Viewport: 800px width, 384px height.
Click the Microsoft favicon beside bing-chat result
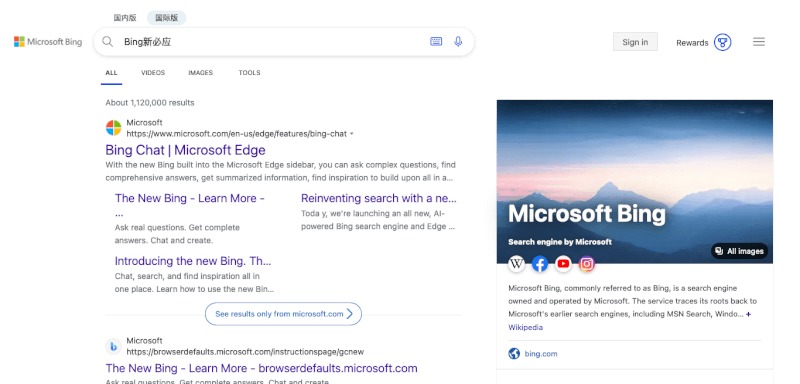point(113,128)
